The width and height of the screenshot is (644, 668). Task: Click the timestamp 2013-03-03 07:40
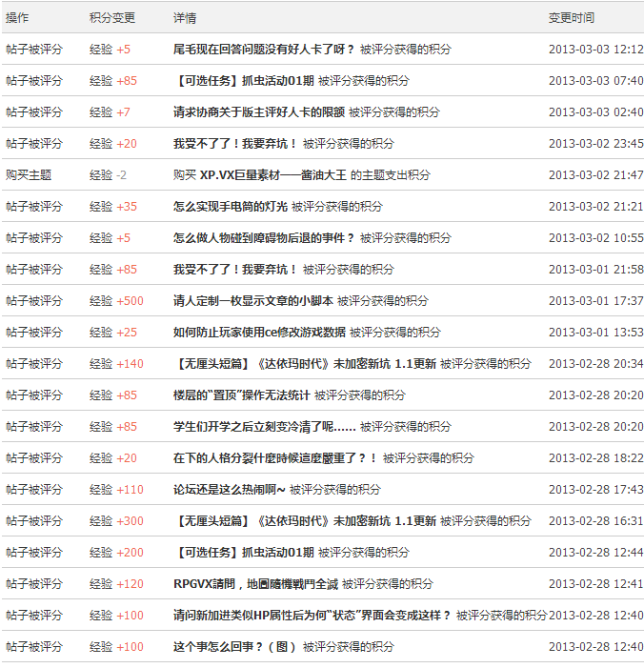595,81
